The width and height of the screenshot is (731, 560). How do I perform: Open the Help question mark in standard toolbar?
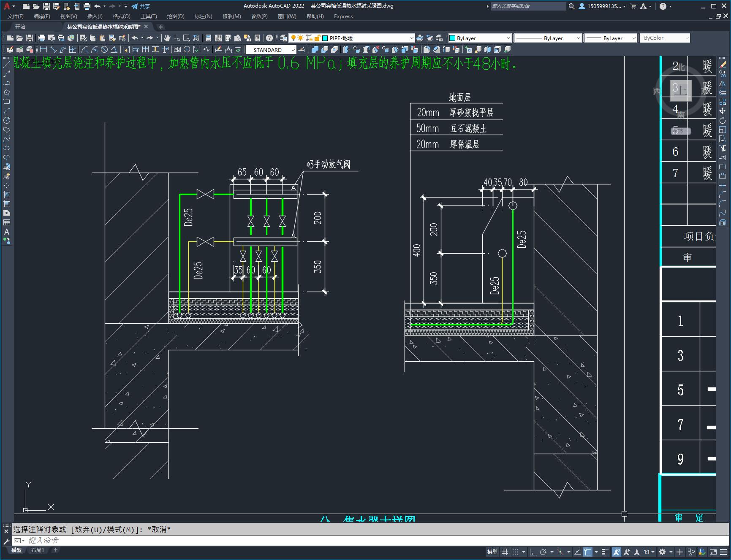[269, 38]
